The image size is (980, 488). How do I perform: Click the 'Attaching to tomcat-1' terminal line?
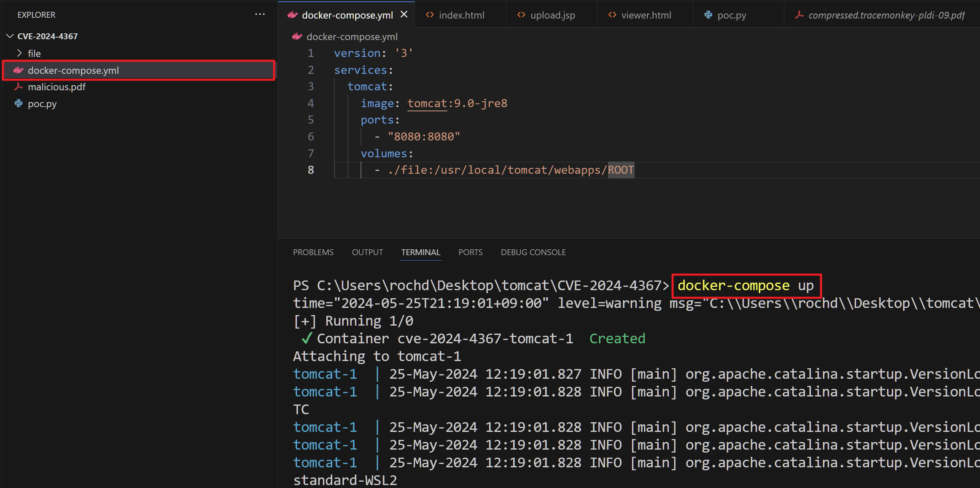377,356
